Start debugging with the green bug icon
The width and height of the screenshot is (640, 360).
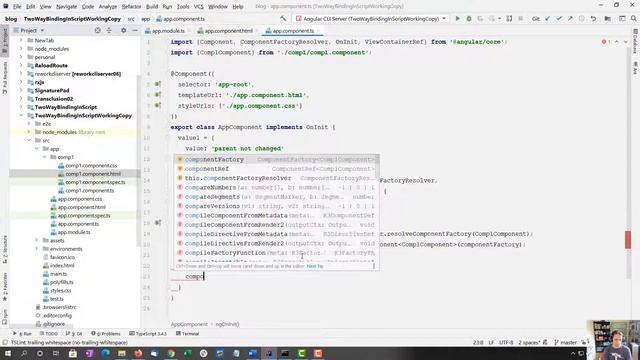click(469, 18)
